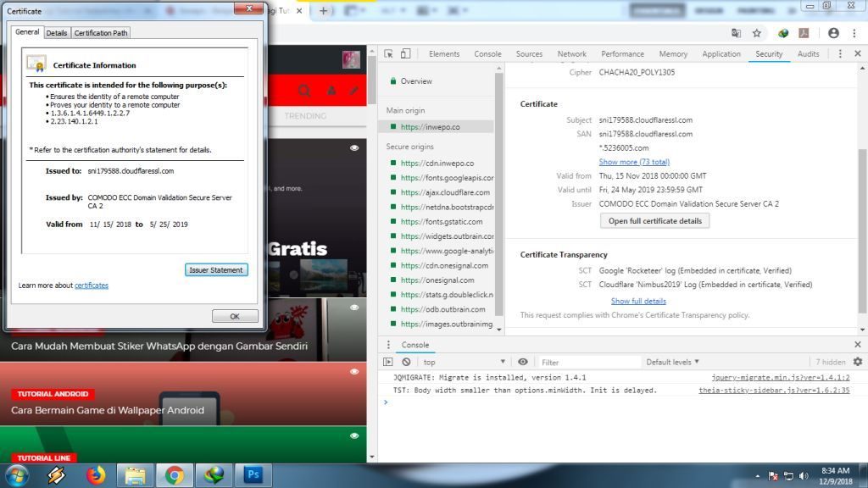Toggle the device toolbar icon
The height and width of the screenshot is (488, 868).
405,53
